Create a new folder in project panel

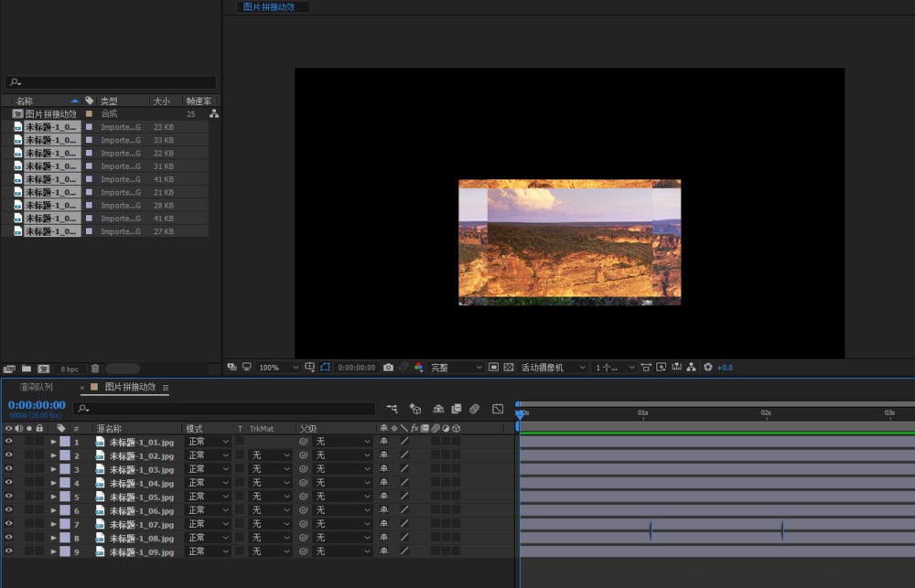pos(27,369)
